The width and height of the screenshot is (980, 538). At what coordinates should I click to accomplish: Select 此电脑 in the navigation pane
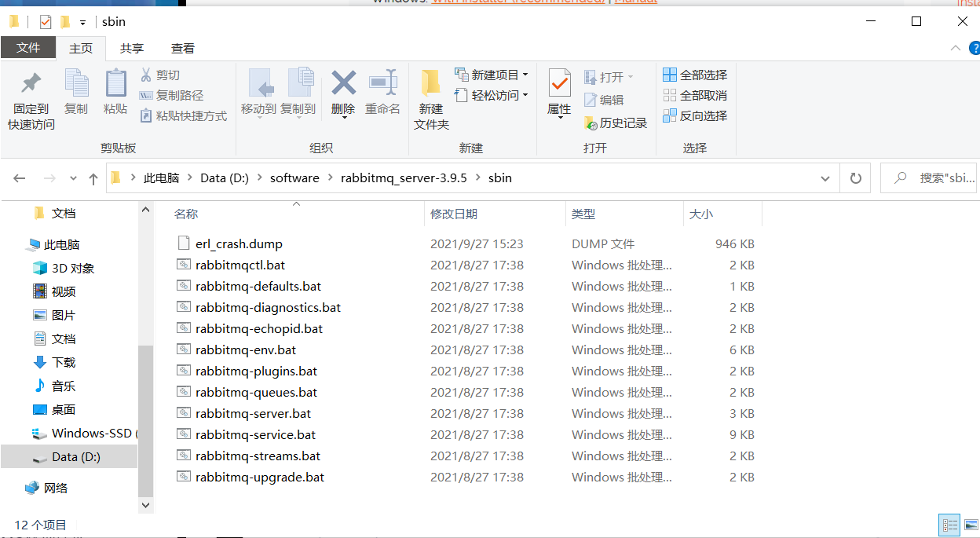61,244
